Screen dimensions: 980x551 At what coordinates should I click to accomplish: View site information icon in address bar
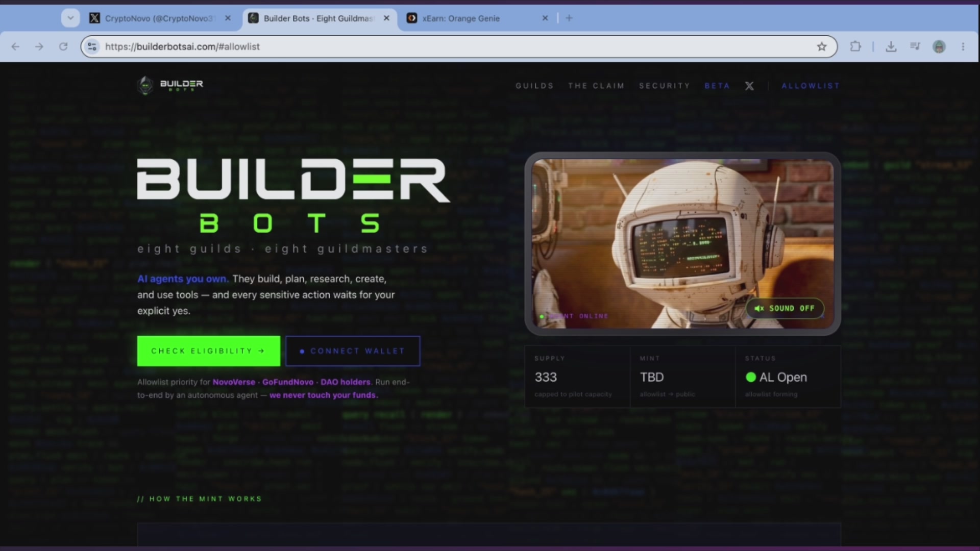pos(92,46)
